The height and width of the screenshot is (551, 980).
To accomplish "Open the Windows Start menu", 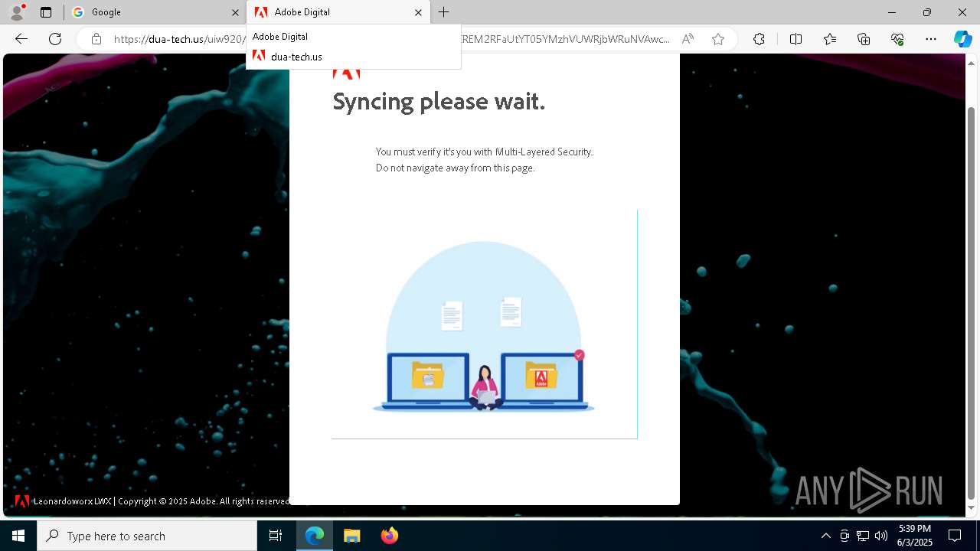I will click(x=18, y=536).
